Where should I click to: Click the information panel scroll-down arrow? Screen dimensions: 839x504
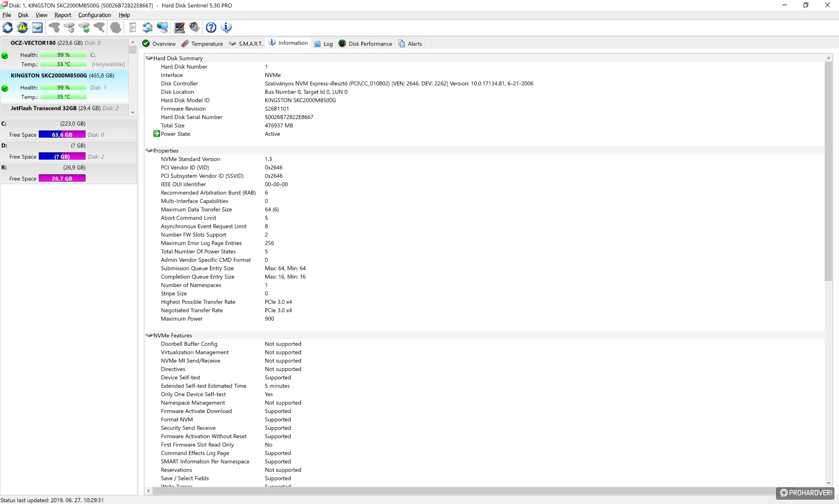pos(828,483)
